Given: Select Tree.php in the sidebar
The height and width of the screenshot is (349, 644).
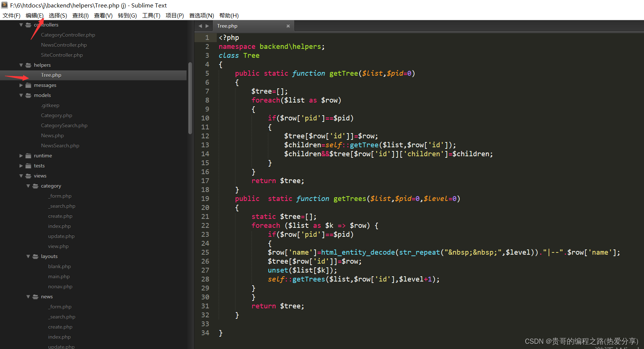Looking at the screenshot, I should 51,75.
